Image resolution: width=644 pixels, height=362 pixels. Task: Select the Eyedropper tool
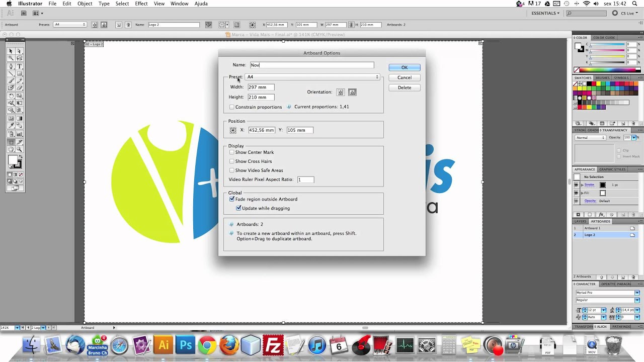(11, 125)
